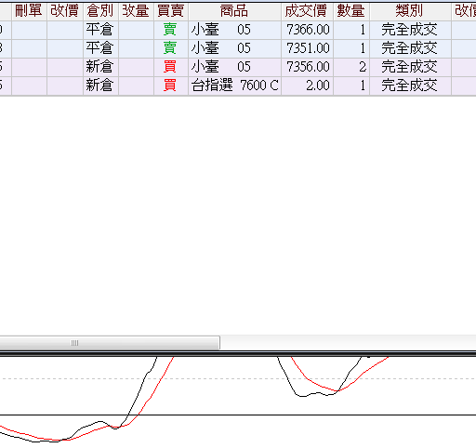Image resolution: width=476 pixels, height=448 pixels.
Task: Click red 買 in the 台指選 row
Action: click(x=170, y=86)
